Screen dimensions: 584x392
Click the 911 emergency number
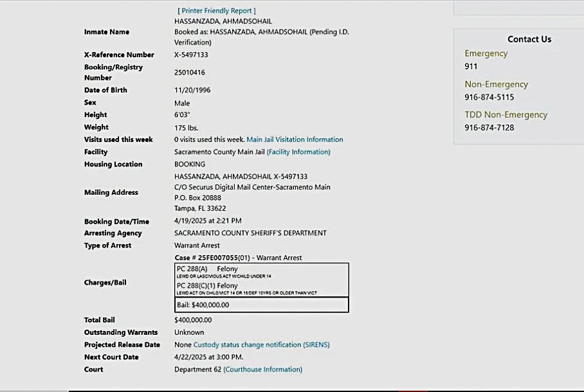pyautogui.click(x=471, y=66)
